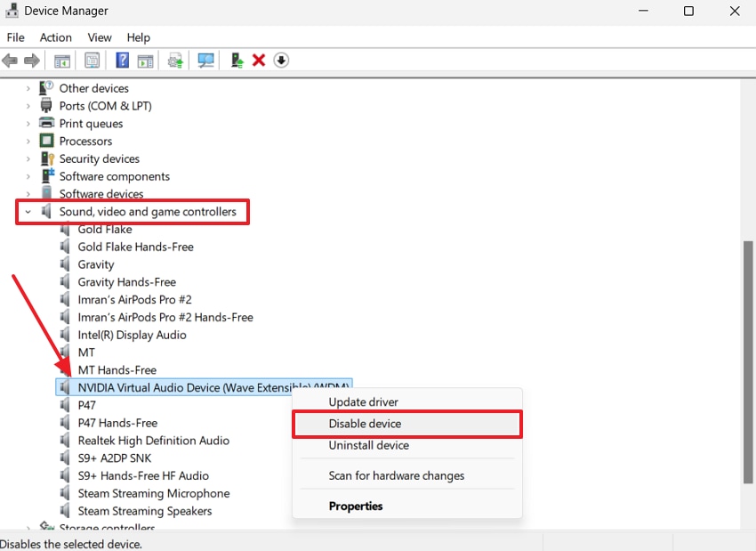Click Update device driver toolbar icon
Viewport: 756px width, 551px height.
[175, 61]
